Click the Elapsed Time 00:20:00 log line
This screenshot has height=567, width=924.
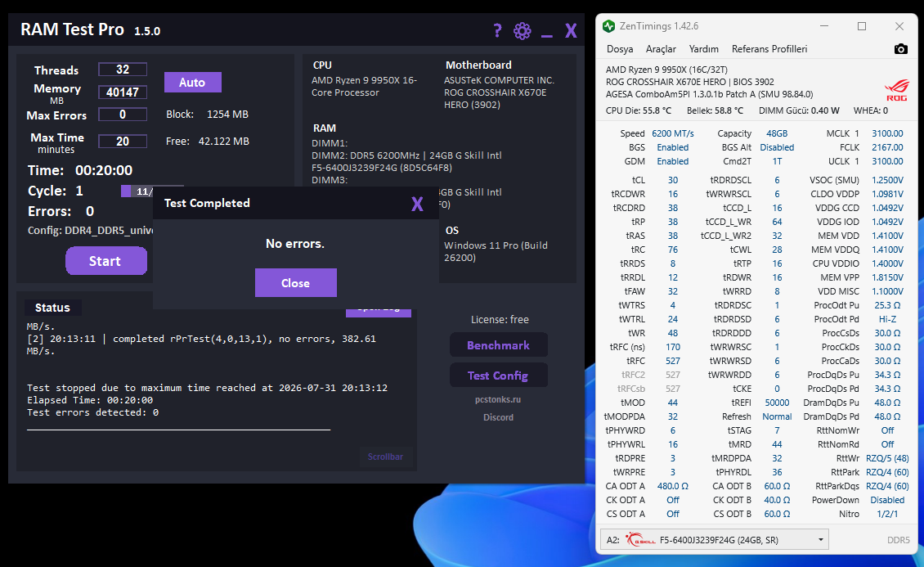pos(90,400)
